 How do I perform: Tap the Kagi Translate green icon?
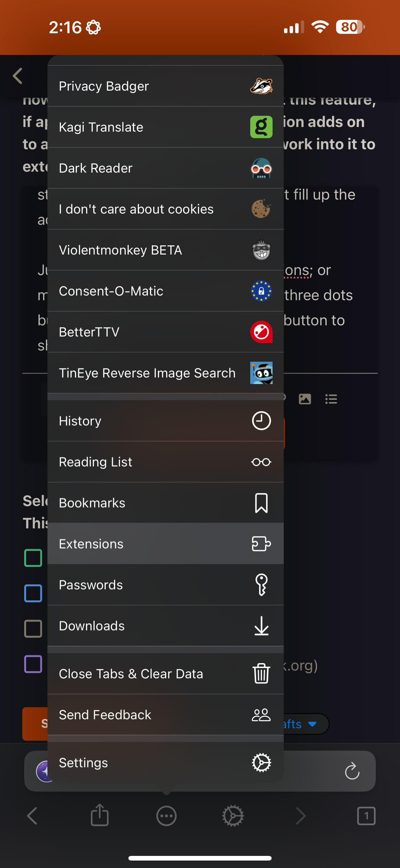pos(261,127)
